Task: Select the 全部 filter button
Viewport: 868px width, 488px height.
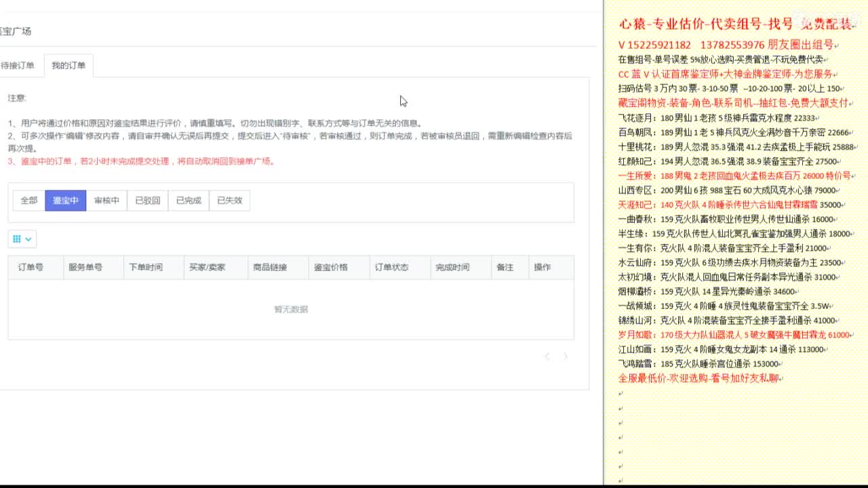Action: (x=28, y=200)
